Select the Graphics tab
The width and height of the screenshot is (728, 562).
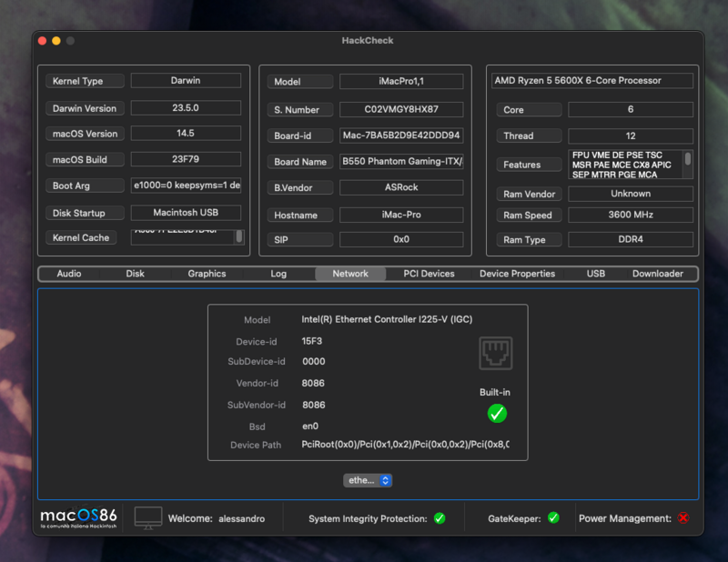tap(207, 274)
